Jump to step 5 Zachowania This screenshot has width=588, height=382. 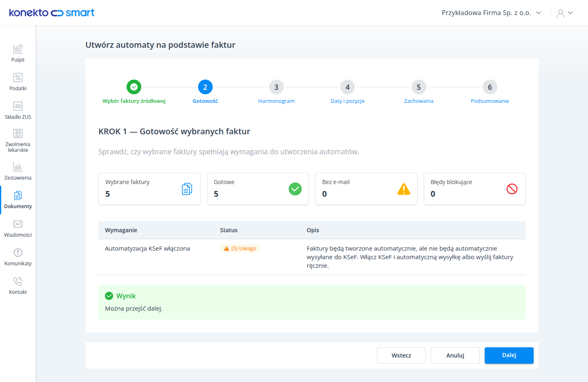tap(419, 92)
